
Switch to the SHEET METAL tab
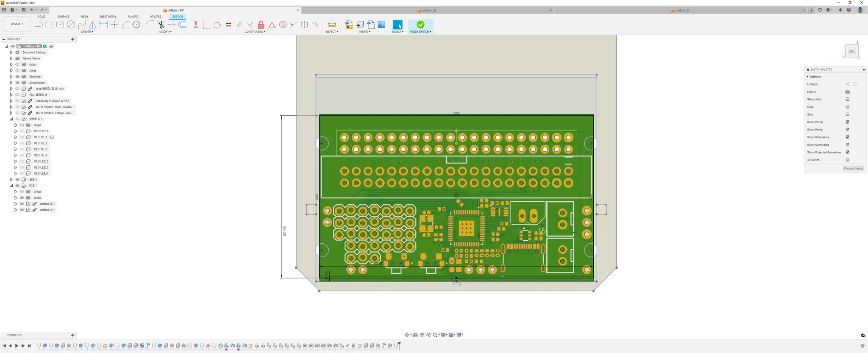pyautogui.click(x=108, y=17)
